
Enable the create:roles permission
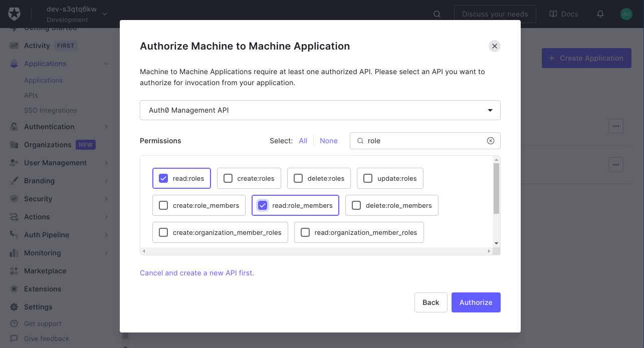click(228, 178)
